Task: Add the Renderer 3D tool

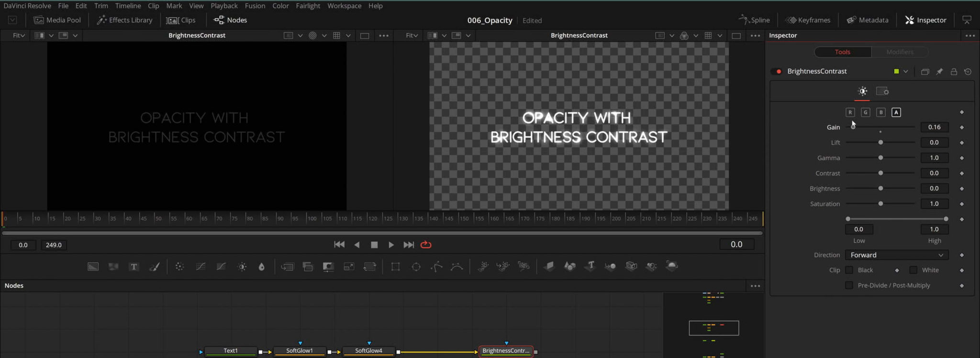Action: [672, 266]
